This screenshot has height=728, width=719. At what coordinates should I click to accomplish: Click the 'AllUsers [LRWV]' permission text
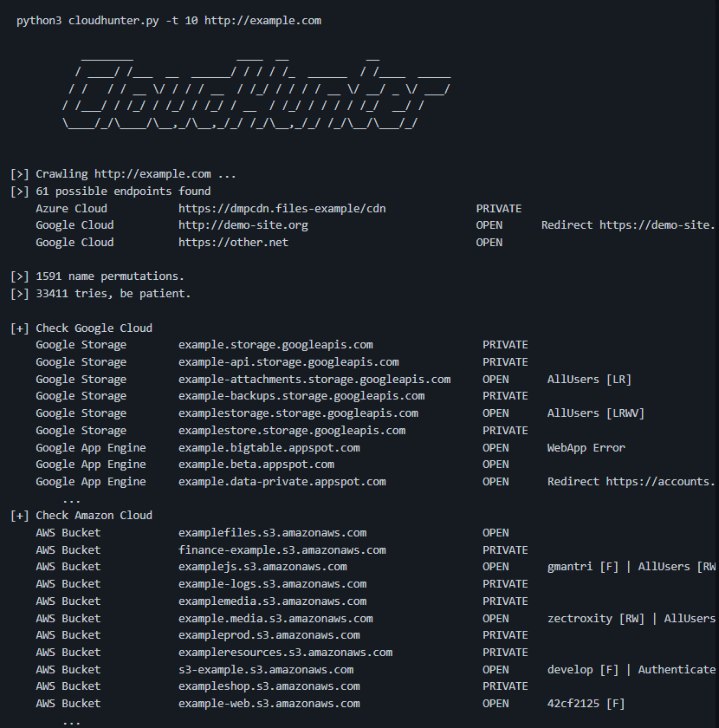click(x=595, y=413)
